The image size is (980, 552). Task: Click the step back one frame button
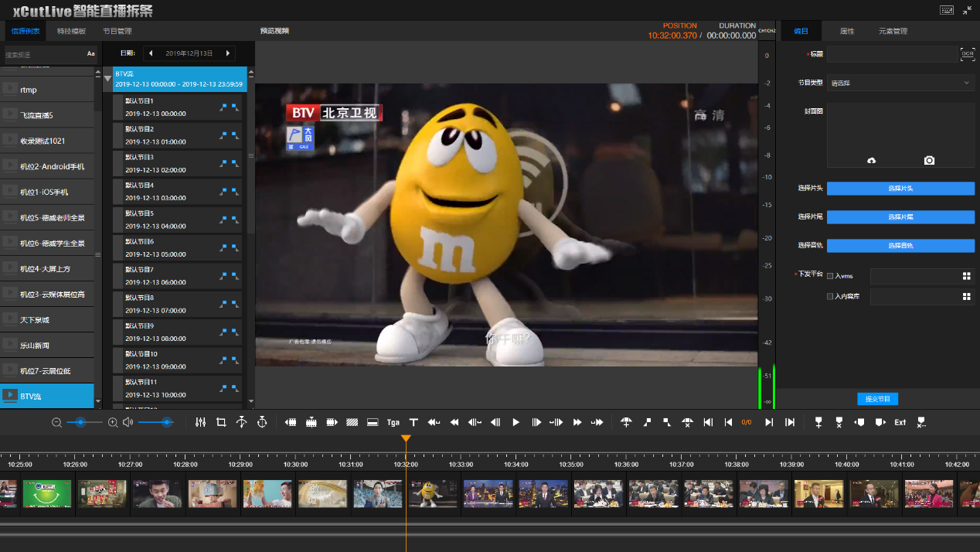point(495,422)
